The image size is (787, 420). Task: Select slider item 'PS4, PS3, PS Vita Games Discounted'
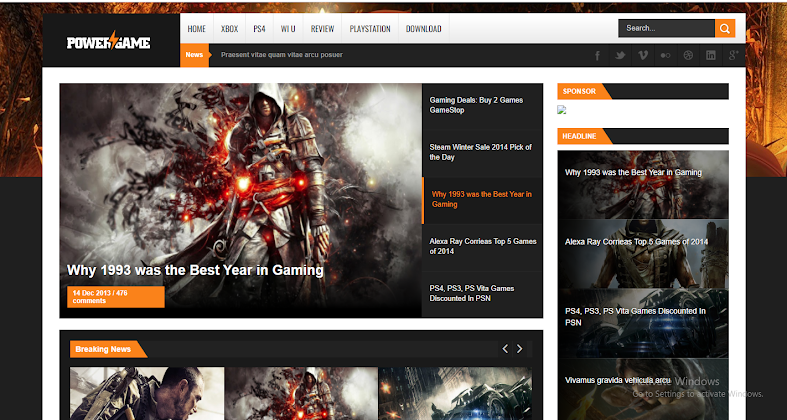click(x=482, y=294)
